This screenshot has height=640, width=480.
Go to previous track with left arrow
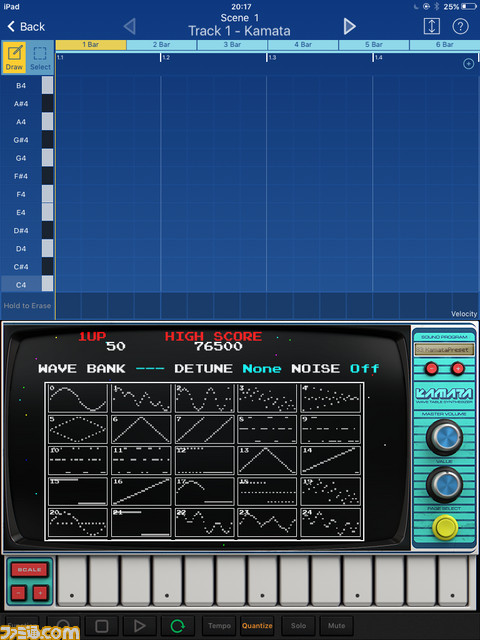click(129, 27)
